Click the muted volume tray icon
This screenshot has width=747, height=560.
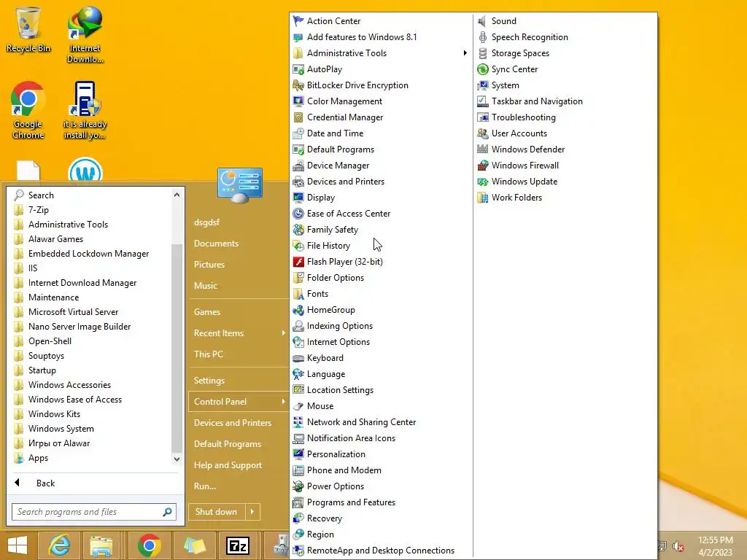[x=678, y=546]
